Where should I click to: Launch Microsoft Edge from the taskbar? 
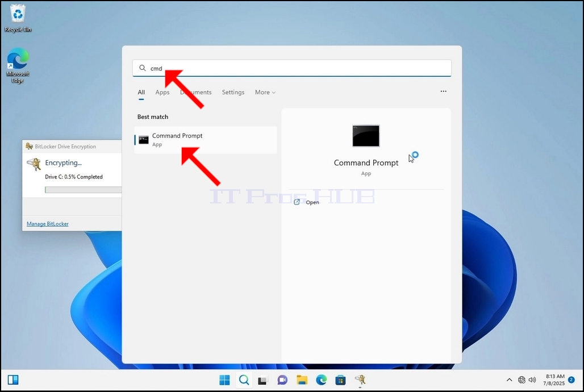pyautogui.click(x=321, y=380)
